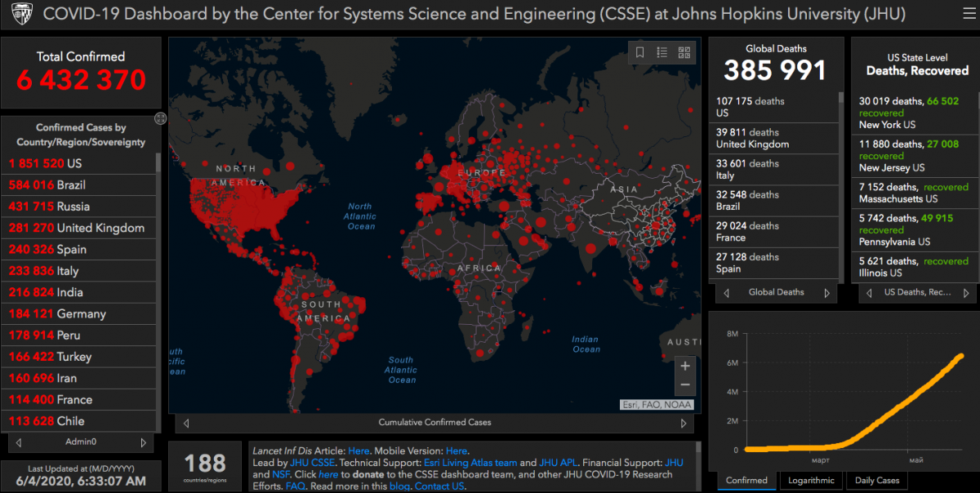
Task: Switch chart to Confirmed tab
Action: point(746,480)
